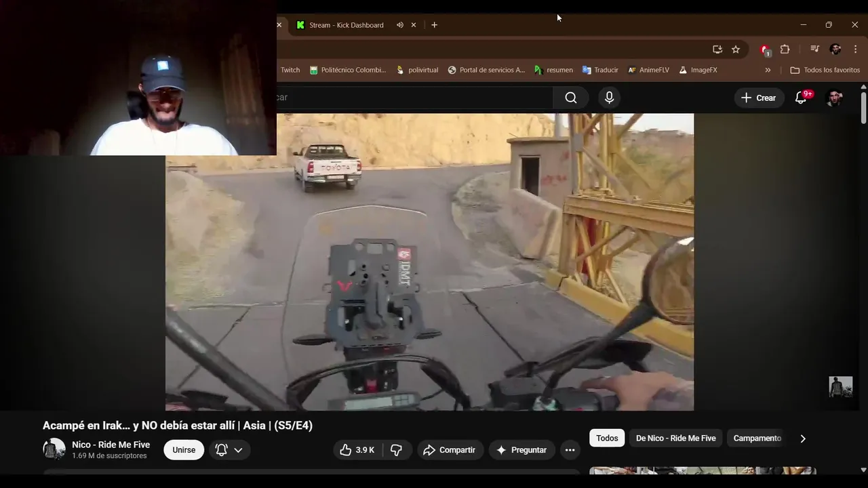Click the video player to pause
Viewport: 868px width, 488px height.
(x=429, y=262)
